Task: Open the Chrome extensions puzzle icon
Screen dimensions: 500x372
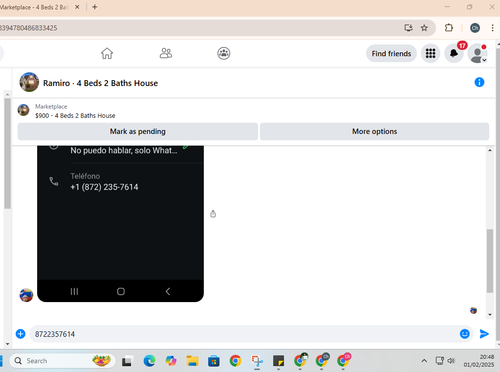Action: [x=449, y=28]
